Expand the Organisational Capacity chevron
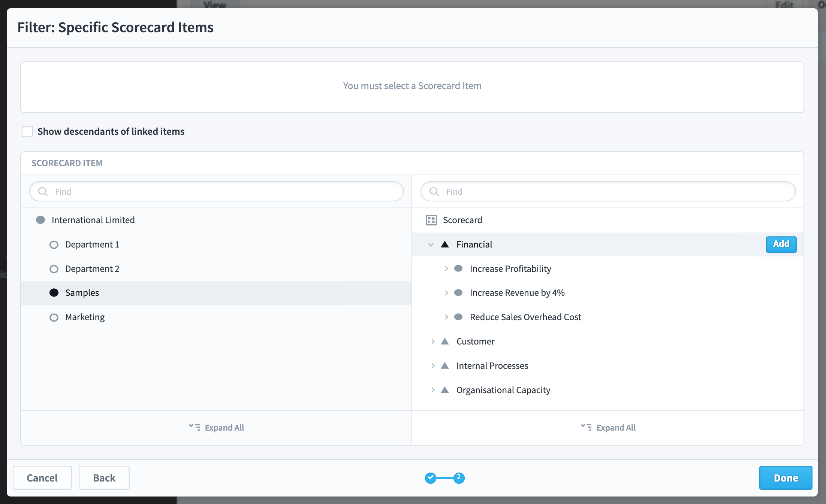The height and width of the screenshot is (504, 826). coord(433,390)
